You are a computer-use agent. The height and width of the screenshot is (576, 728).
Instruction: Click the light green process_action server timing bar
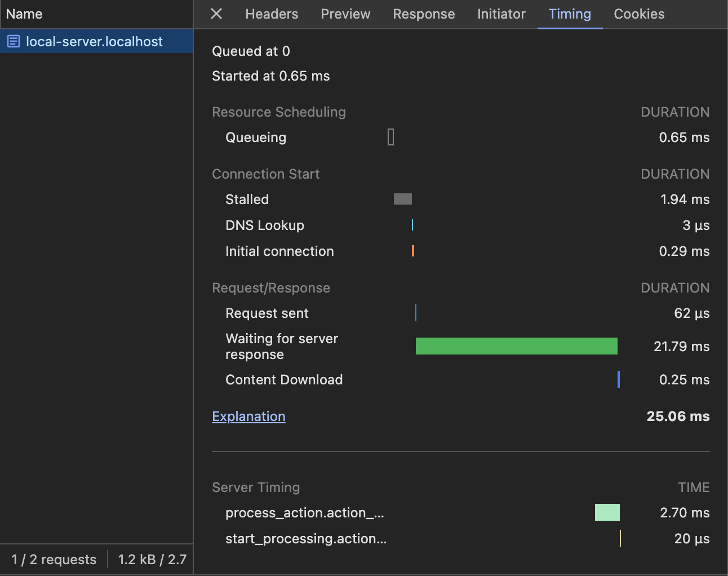coord(607,512)
